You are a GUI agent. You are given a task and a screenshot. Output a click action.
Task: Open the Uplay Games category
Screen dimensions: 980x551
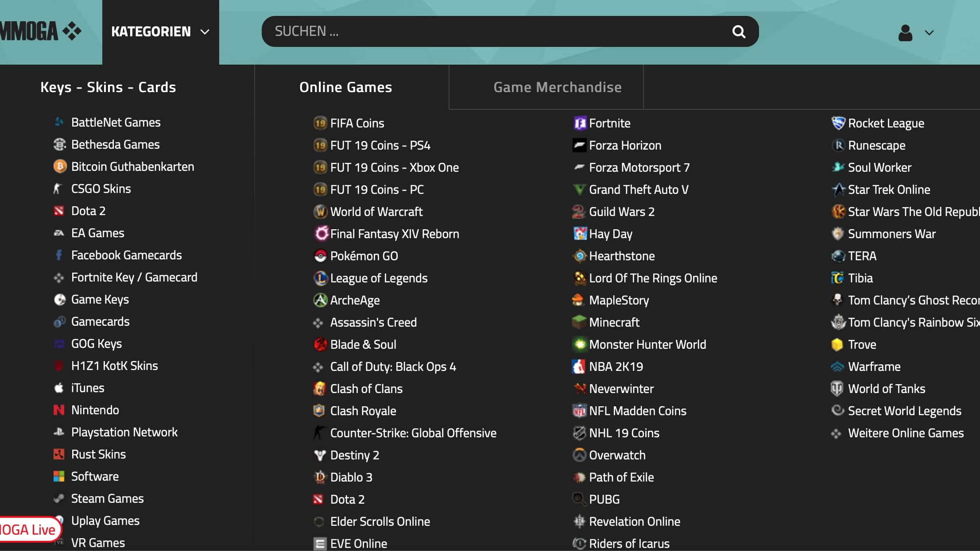pos(105,520)
